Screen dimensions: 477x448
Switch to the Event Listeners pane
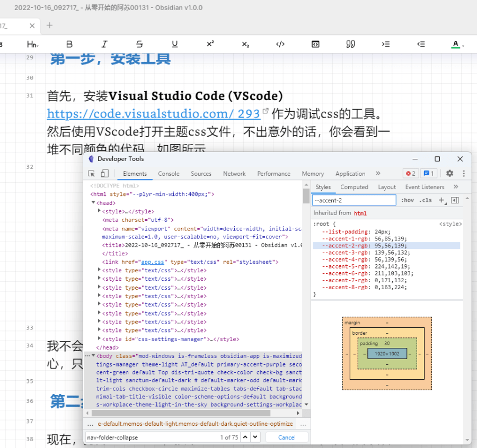coord(425,187)
